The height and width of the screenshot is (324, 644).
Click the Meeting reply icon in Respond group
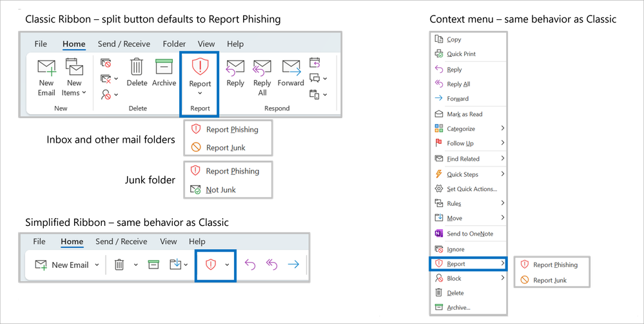(x=315, y=63)
